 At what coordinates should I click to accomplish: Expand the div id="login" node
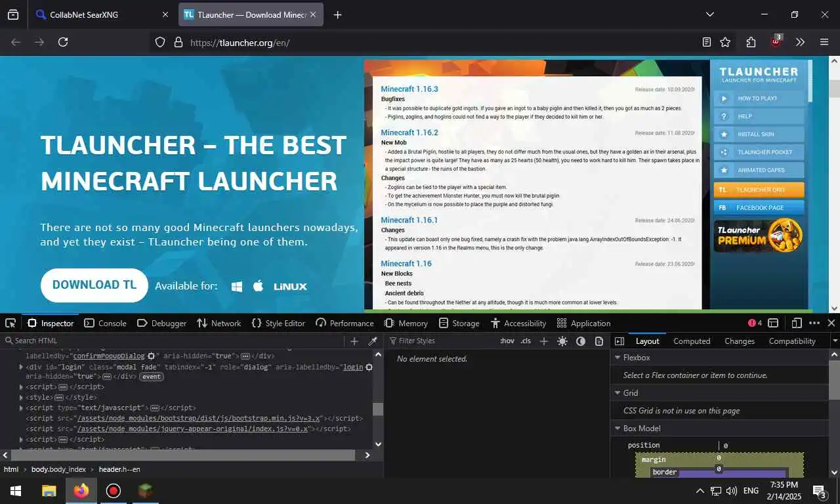point(21,367)
